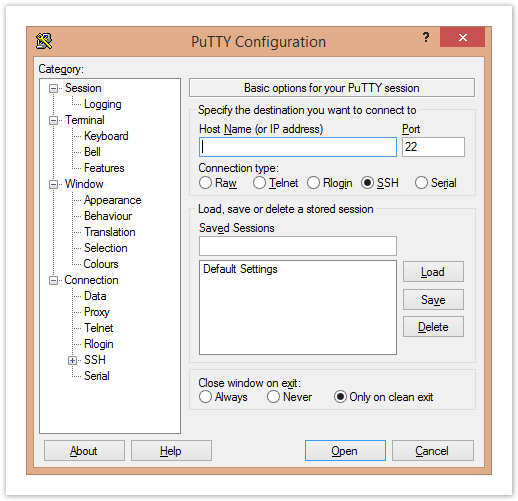Open the Telnet category in tree
The height and width of the screenshot is (501, 518).
pos(99,328)
